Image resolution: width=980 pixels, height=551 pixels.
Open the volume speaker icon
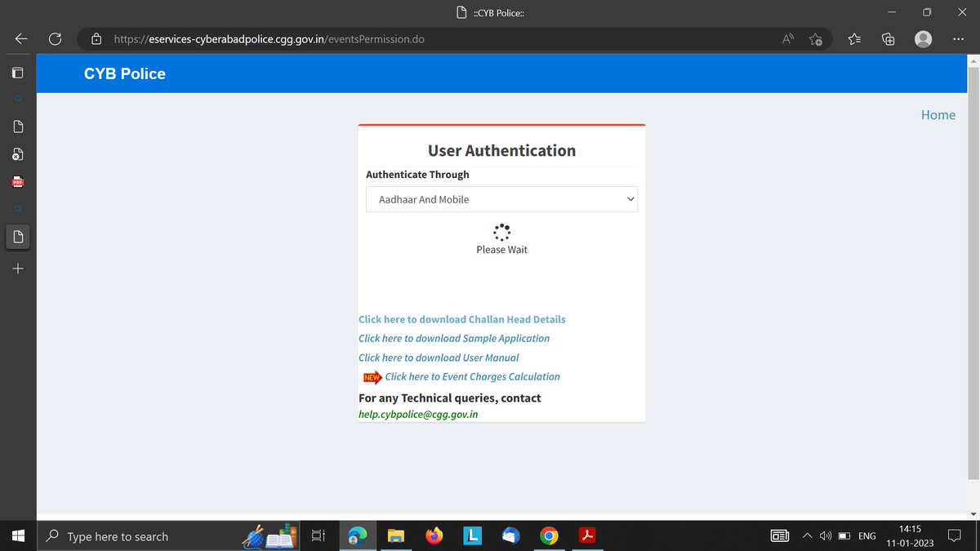tap(826, 536)
